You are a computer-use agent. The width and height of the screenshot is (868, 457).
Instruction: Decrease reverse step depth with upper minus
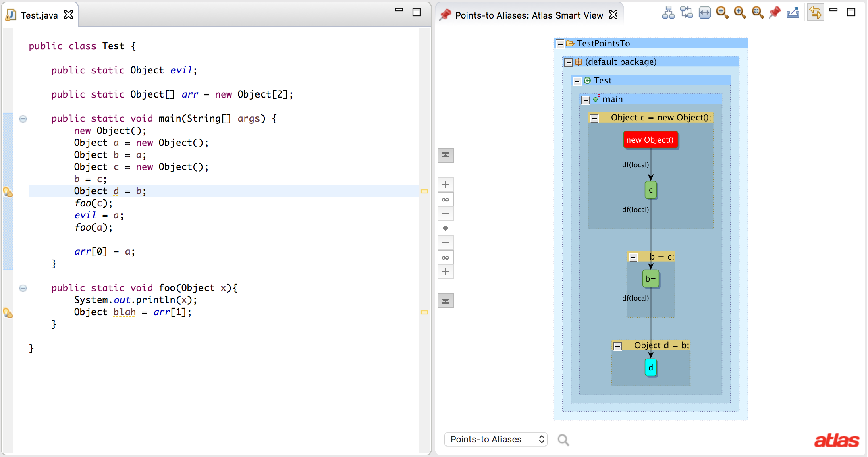point(446,214)
